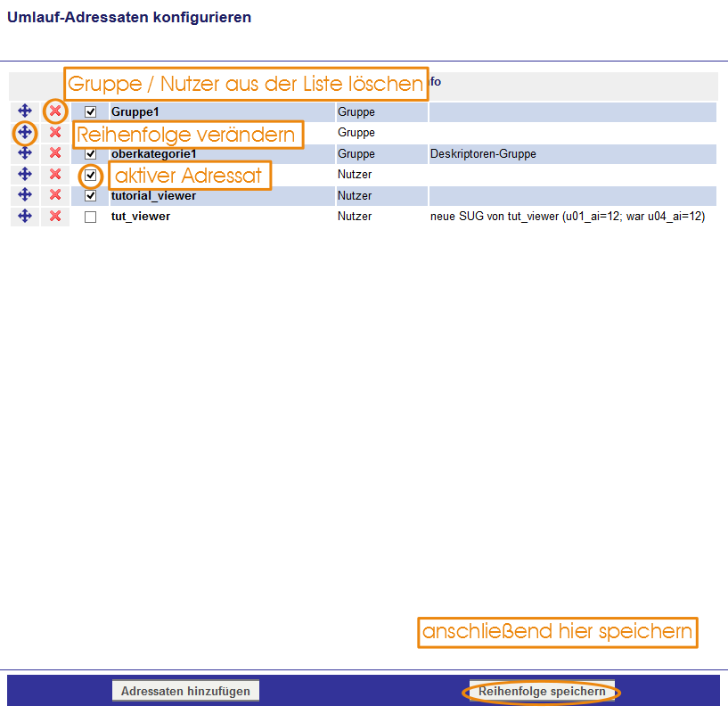Save order with Reihenfolge speichern
728x714 pixels.
tap(542, 691)
